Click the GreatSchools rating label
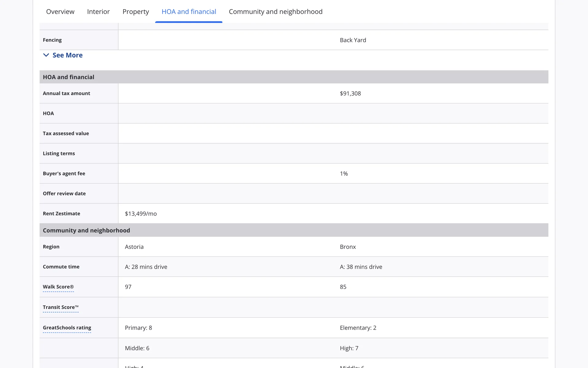The width and height of the screenshot is (588, 368). [x=67, y=328]
